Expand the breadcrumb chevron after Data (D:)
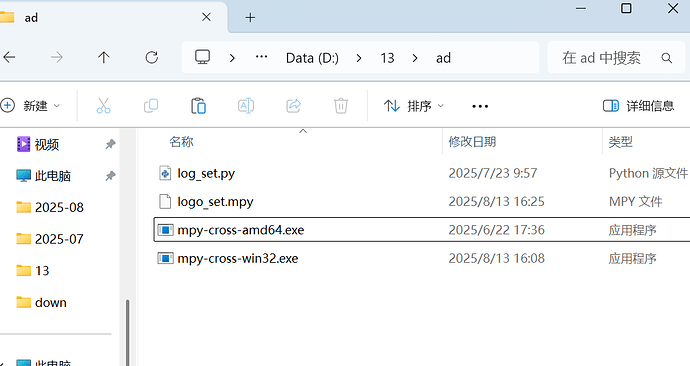 (x=359, y=58)
